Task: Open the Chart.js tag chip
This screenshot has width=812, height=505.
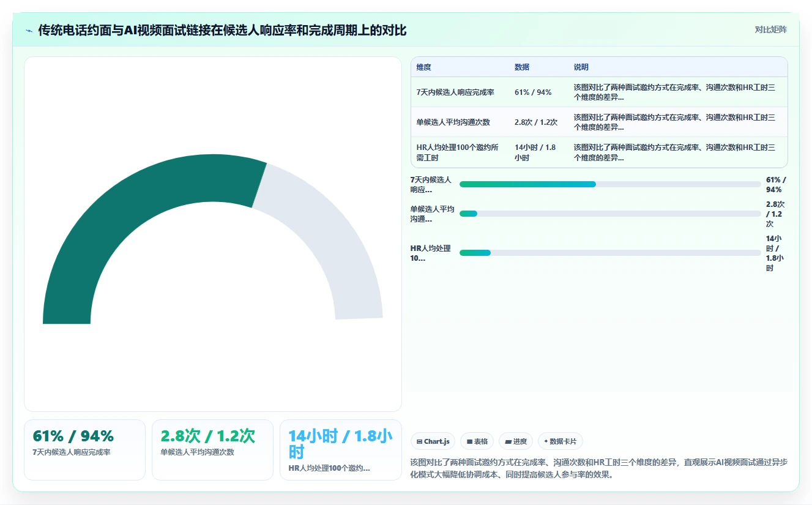Action: coord(433,441)
